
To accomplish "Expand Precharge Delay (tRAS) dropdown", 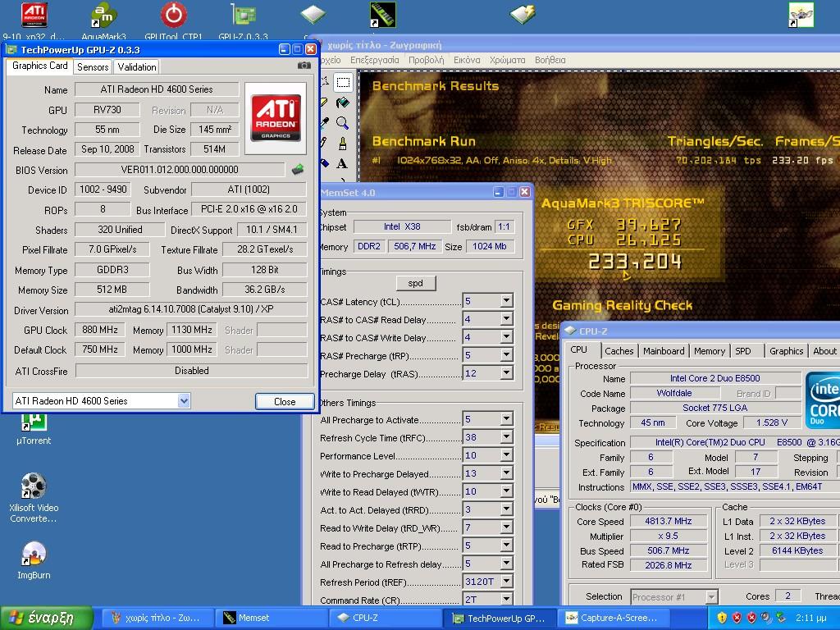I will pos(506,373).
